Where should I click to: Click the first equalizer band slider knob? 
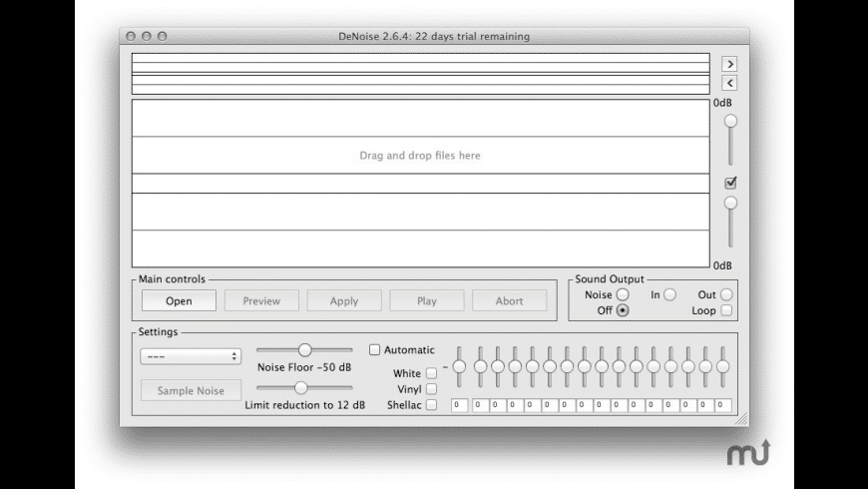[459, 366]
